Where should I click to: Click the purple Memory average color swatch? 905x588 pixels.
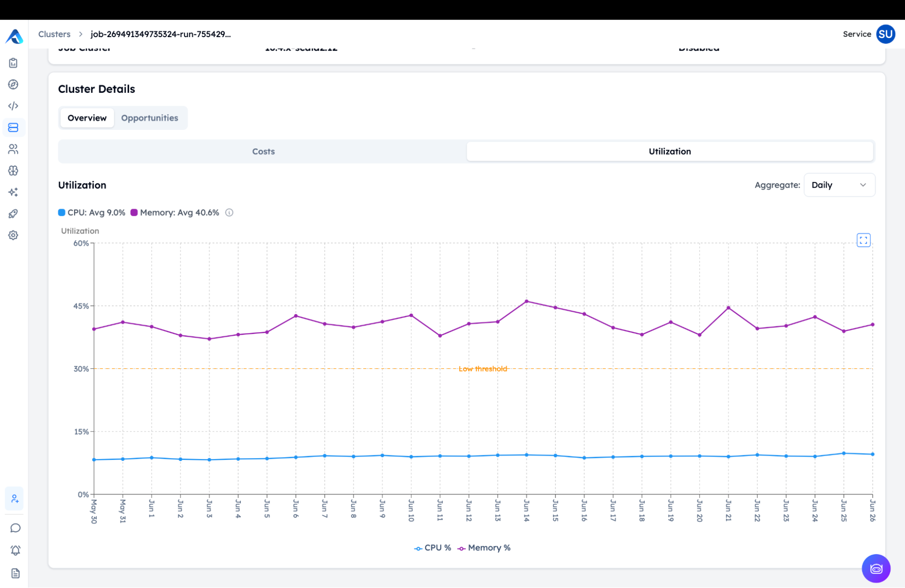tap(134, 213)
